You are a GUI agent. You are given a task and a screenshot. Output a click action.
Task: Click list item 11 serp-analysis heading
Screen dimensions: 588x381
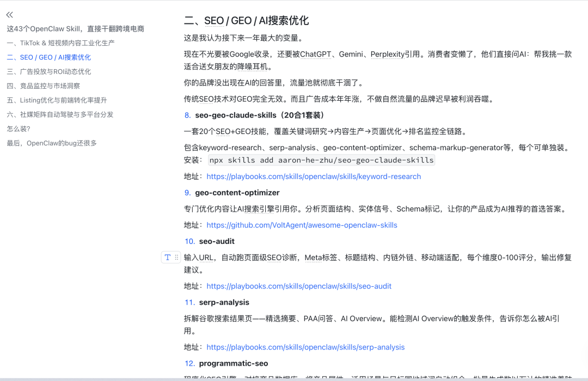click(217, 303)
